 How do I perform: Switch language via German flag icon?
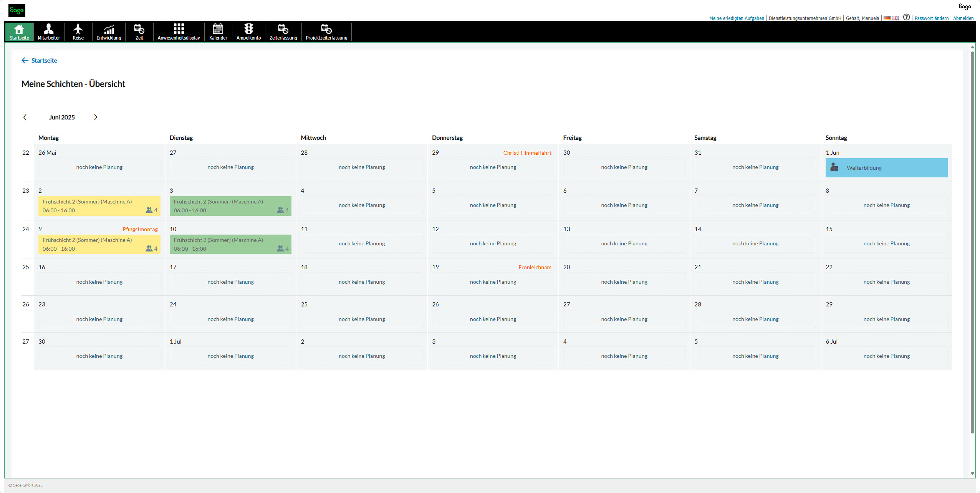(x=887, y=18)
